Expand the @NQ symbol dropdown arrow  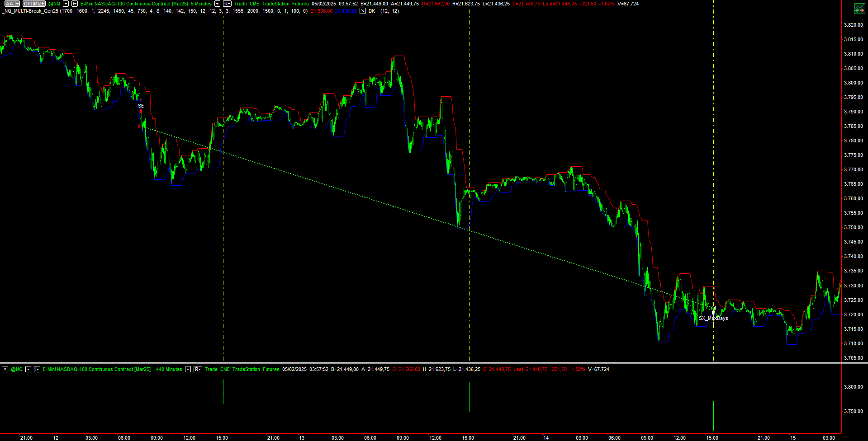66,4
